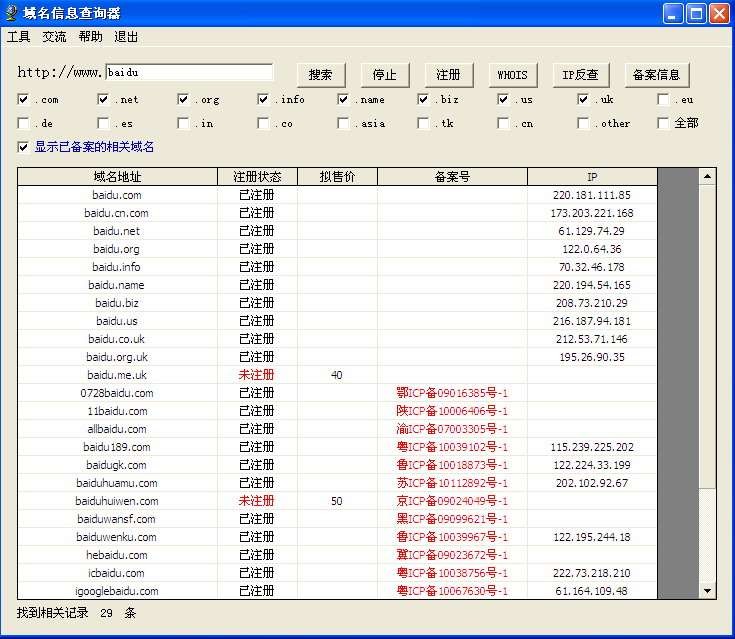This screenshot has height=639, width=735.
Task: Open the 帮助 menu
Action: tap(90, 37)
